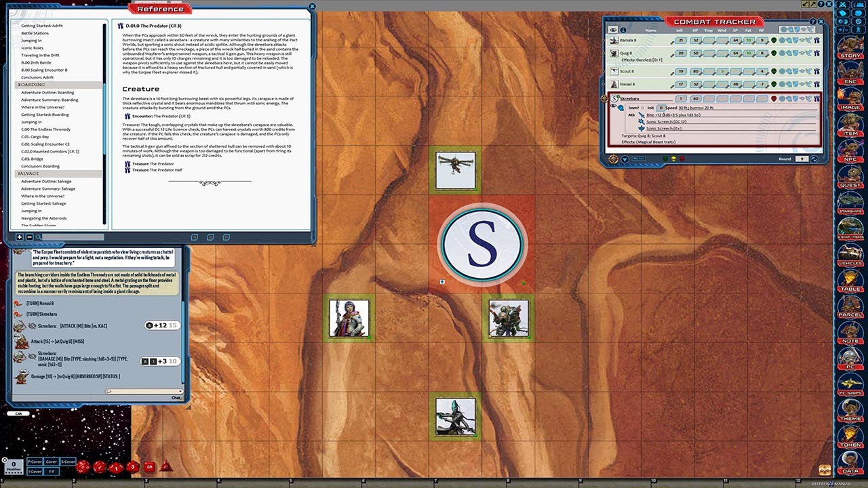Viewport: 868px width, 488px height.
Task: Expand the chevron at Combat Tracker bottom left
Action: [624, 158]
